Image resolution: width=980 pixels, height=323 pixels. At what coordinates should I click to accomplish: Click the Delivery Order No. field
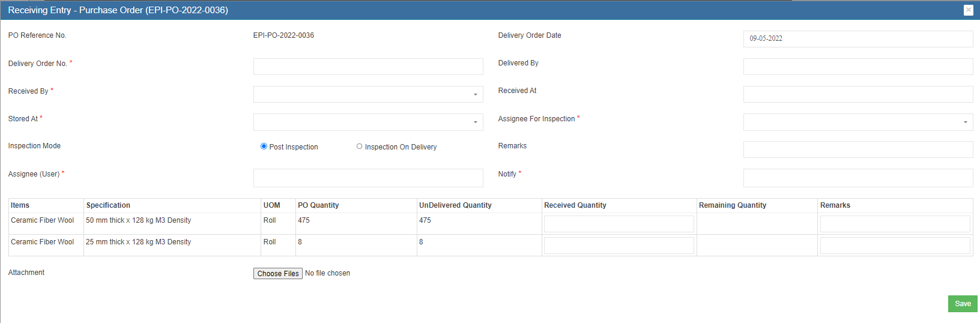click(x=367, y=67)
